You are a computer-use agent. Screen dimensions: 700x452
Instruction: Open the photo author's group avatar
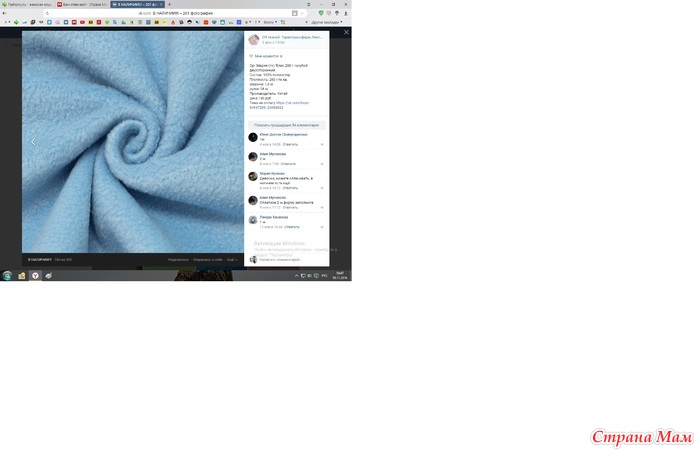pyautogui.click(x=254, y=40)
